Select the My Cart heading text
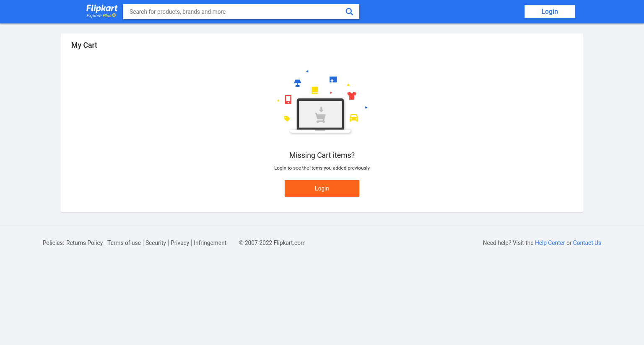This screenshot has height=345, width=644. pyautogui.click(x=84, y=45)
